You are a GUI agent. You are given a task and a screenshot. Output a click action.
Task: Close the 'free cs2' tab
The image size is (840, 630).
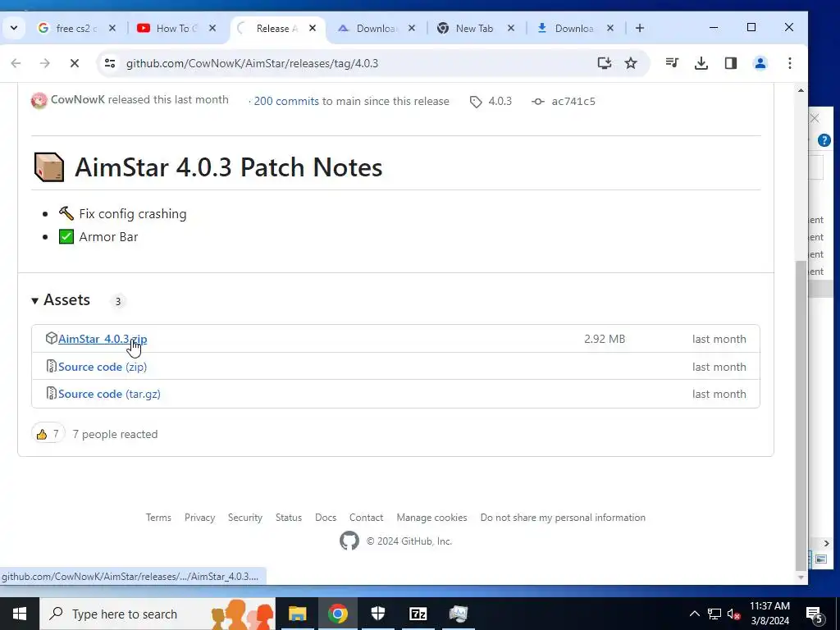112,29
